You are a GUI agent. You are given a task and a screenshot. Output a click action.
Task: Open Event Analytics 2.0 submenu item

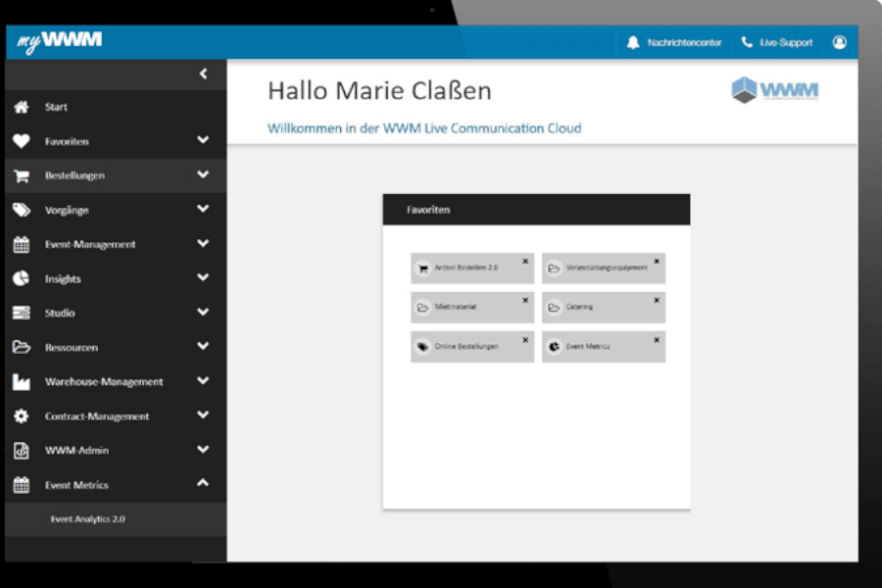[116, 519]
